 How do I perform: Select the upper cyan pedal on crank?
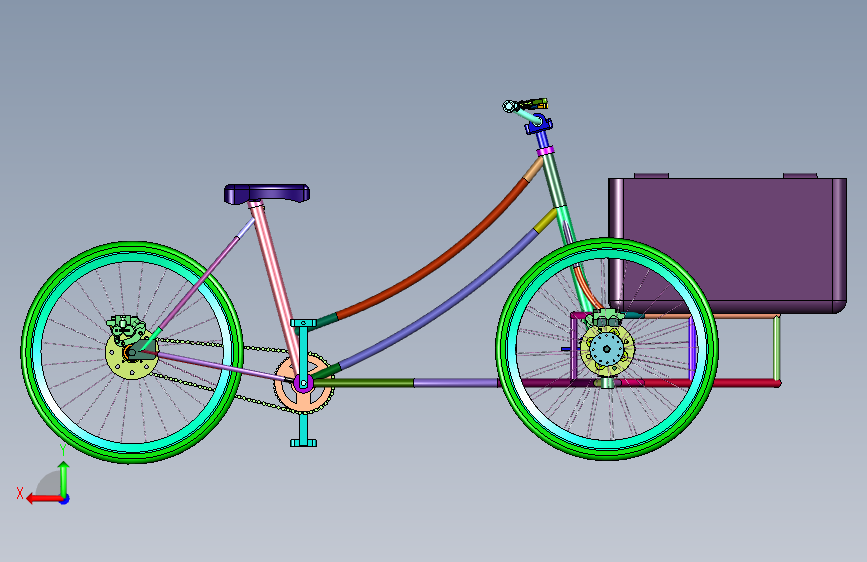(x=303, y=323)
